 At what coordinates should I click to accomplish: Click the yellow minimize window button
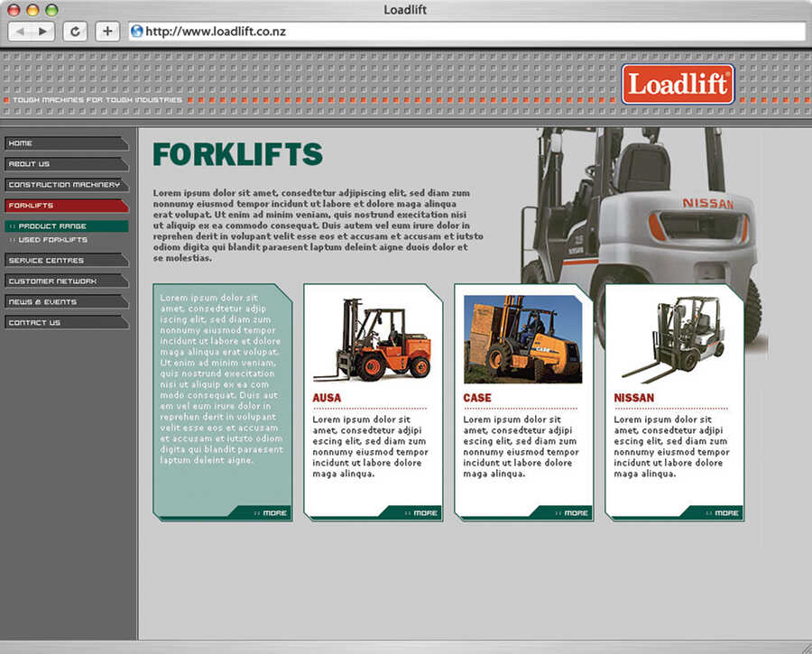click(32, 10)
